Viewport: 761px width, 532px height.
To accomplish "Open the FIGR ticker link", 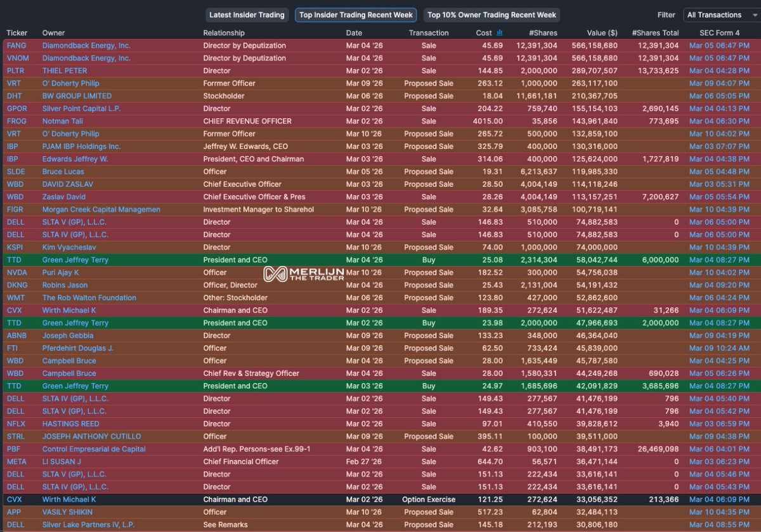I will pos(15,210).
